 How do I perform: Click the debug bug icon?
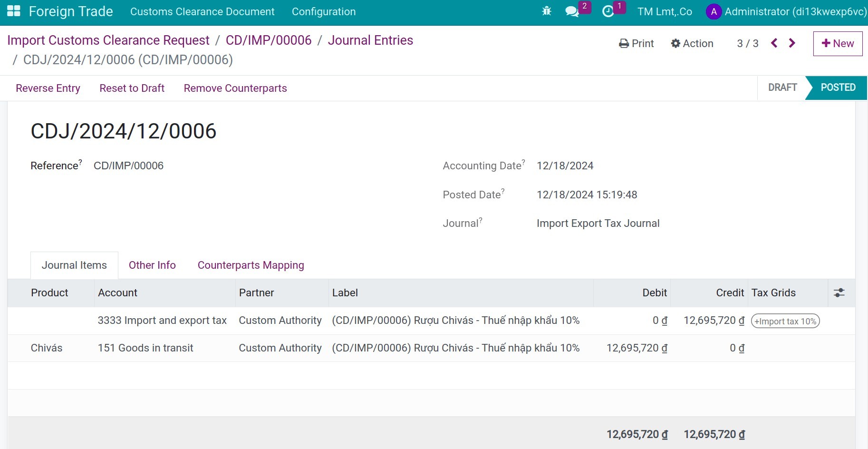click(547, 11)
